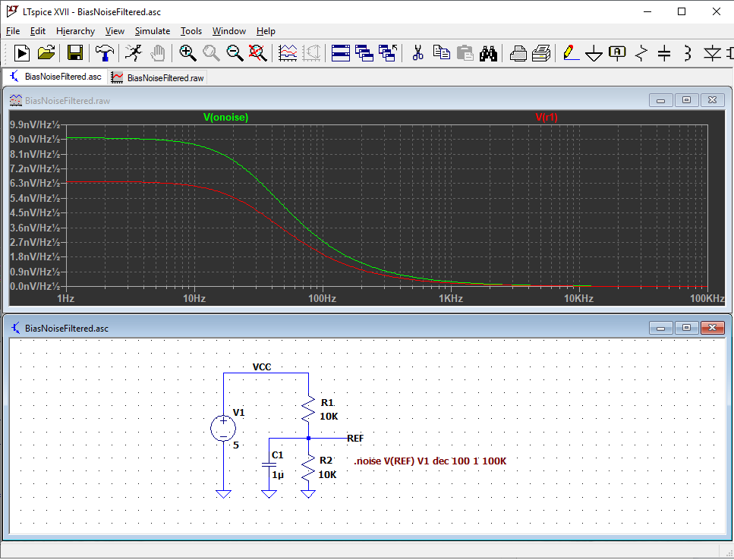This screenshot has height=560, width=734.
Task: Open the Hierarchy menu
Action: click(x=75, y=31)
